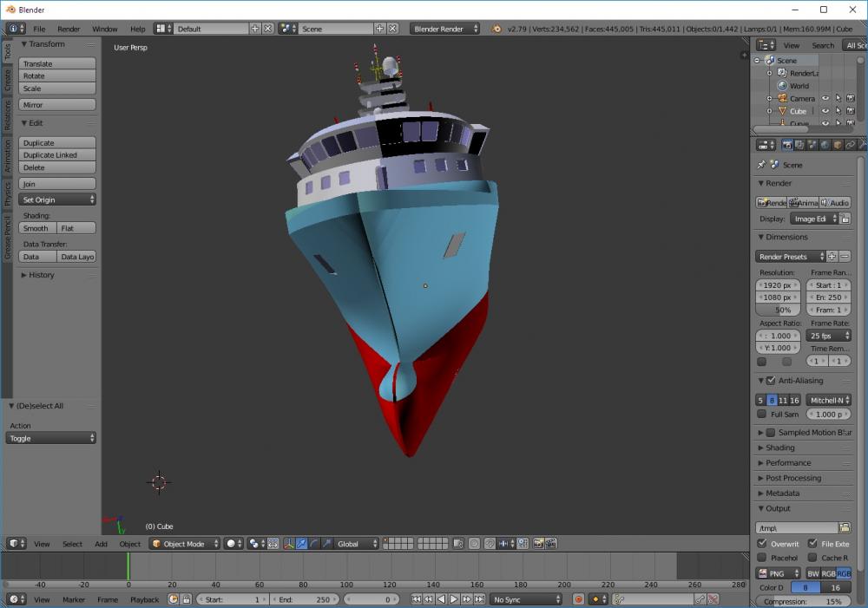Open the Toggle action dropdown
The width and height of the screenshot is (868, 608).
pos(51,438)
